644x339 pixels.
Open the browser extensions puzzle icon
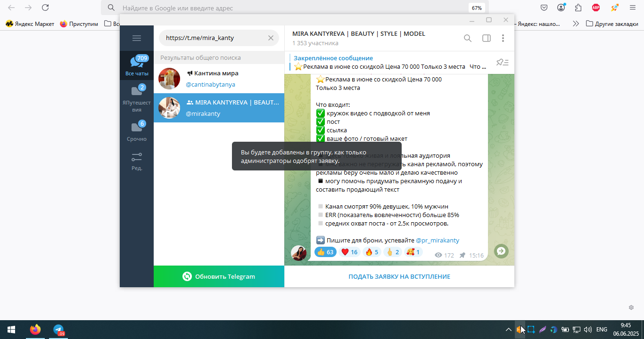(578, 8)
